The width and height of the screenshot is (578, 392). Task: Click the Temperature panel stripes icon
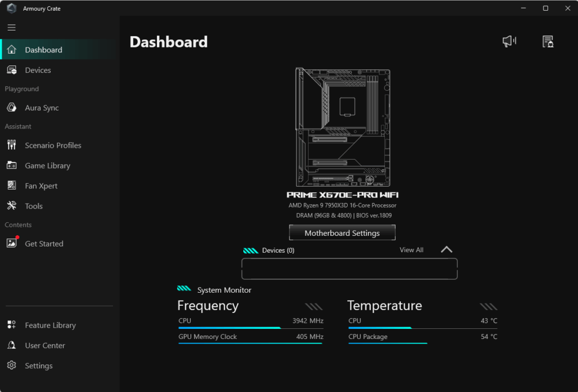488,306
